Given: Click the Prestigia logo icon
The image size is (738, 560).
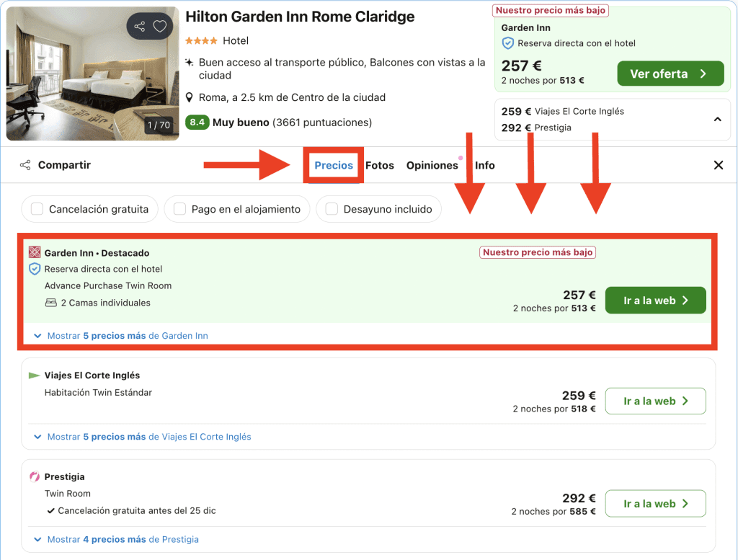Looking at the screenshot, I should pos(34,476).
